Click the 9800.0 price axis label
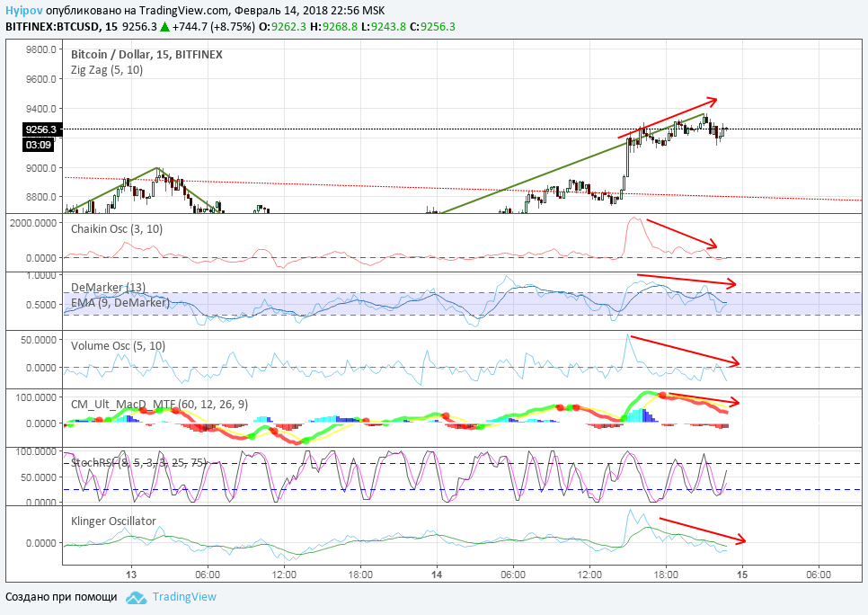Image resolution: width=868 pixels, height=615 pixels. (x=40, y=49)
